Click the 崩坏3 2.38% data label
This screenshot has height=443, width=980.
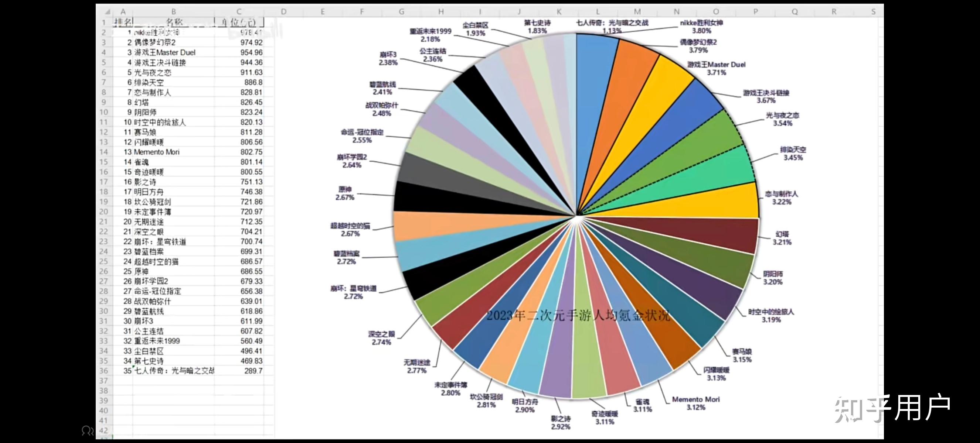point(388,58)
